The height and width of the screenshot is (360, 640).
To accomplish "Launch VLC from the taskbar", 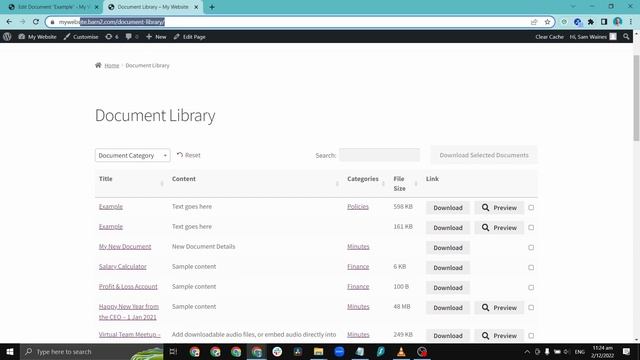I will [x=401, y=351].
